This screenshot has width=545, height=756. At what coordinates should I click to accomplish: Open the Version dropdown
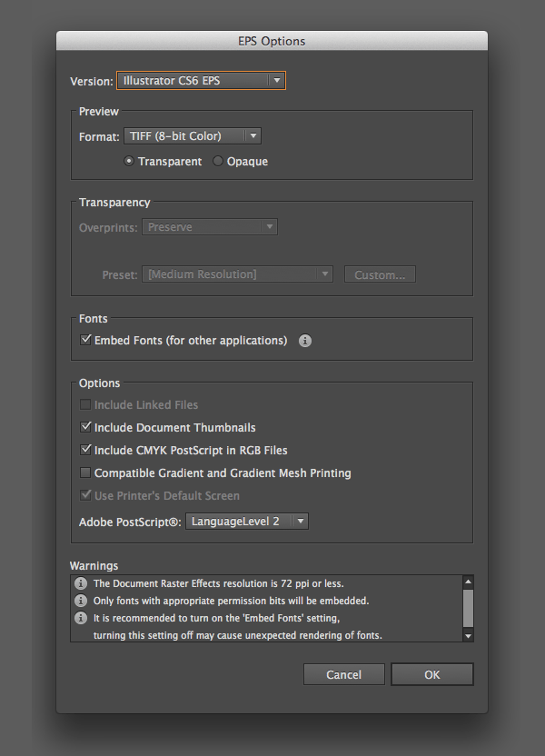click(201, 81)
